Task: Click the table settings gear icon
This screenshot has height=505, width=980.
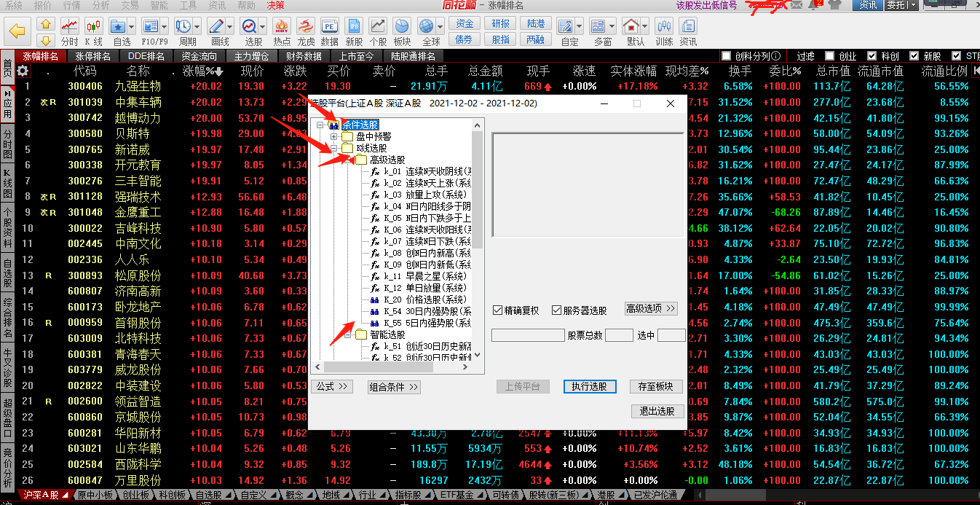Action: pos(23,71)
